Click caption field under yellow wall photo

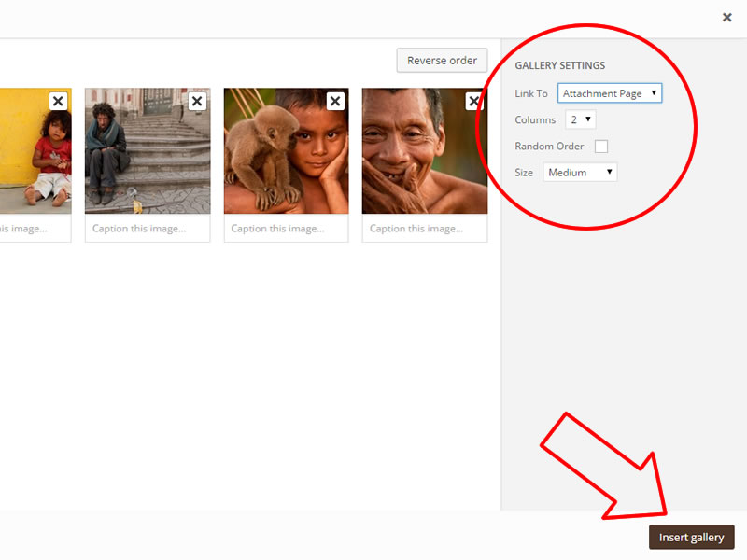[x=35, y=229]
